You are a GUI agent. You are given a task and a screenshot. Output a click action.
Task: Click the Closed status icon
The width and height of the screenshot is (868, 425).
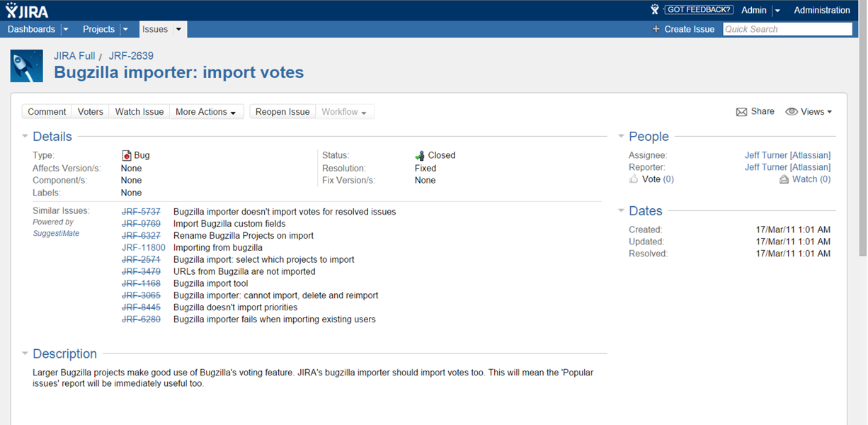420,155
